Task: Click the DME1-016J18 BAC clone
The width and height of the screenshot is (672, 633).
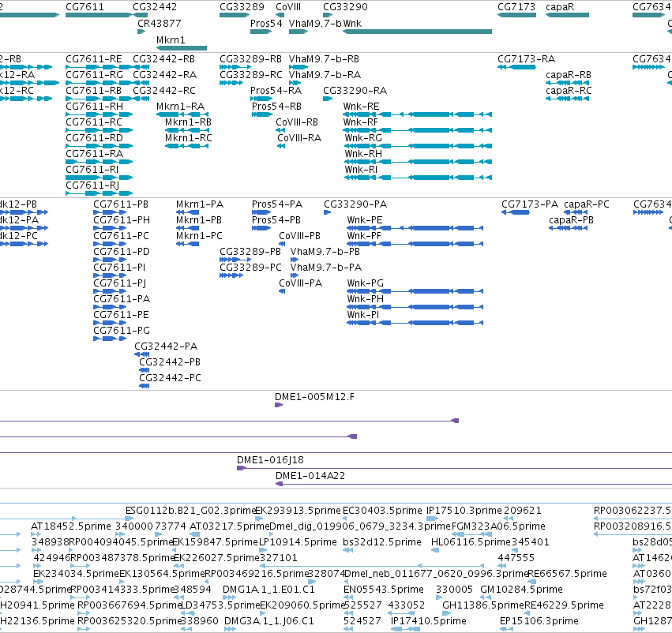Action: tap(270, 460)
